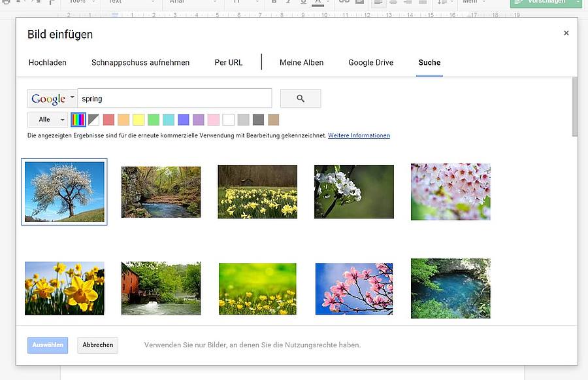Select the Suche tab

pyautogui.click(x=429, y=62)
